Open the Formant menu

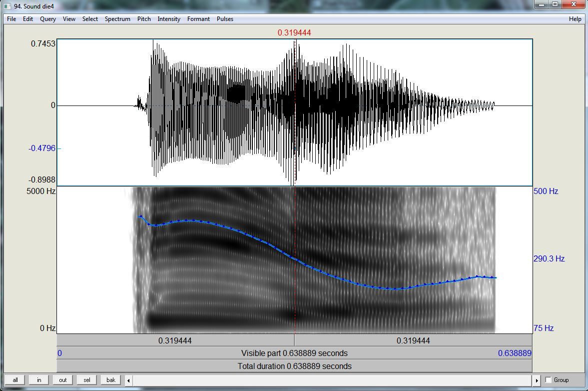point(198,19)
